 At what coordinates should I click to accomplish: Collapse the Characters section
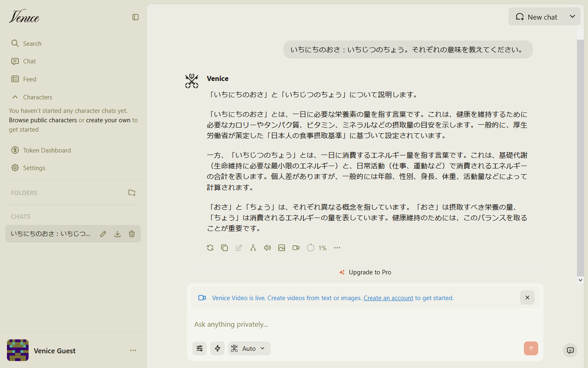click(x=15, y=97)
